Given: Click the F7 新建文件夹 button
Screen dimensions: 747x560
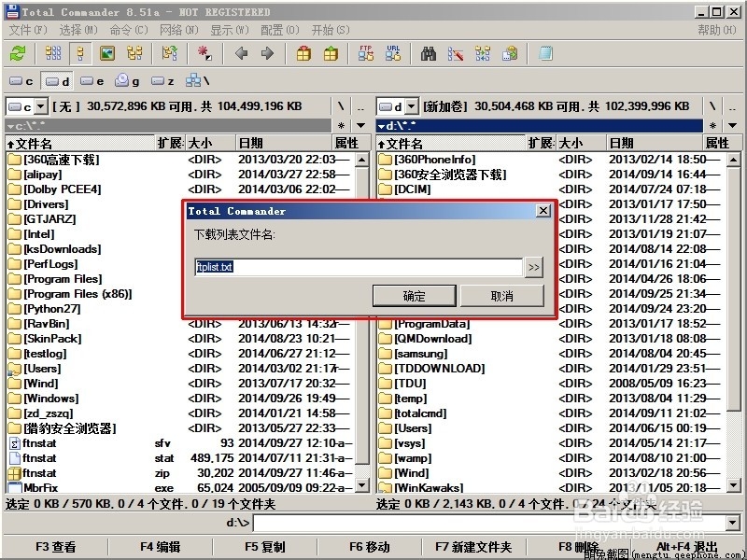Looking at the screenshot, I should [x=473, y=547].
